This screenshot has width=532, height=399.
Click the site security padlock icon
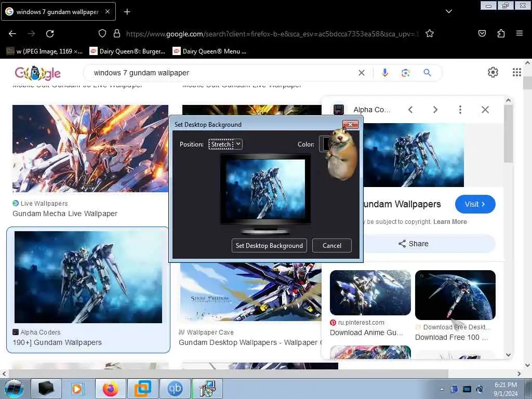tap(117, 33)
